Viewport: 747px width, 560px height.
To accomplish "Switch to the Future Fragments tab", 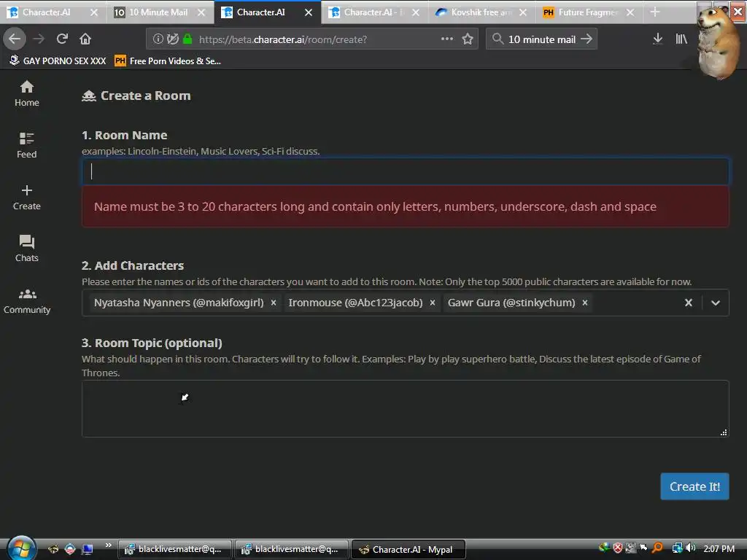I will [x=587, y=12].
